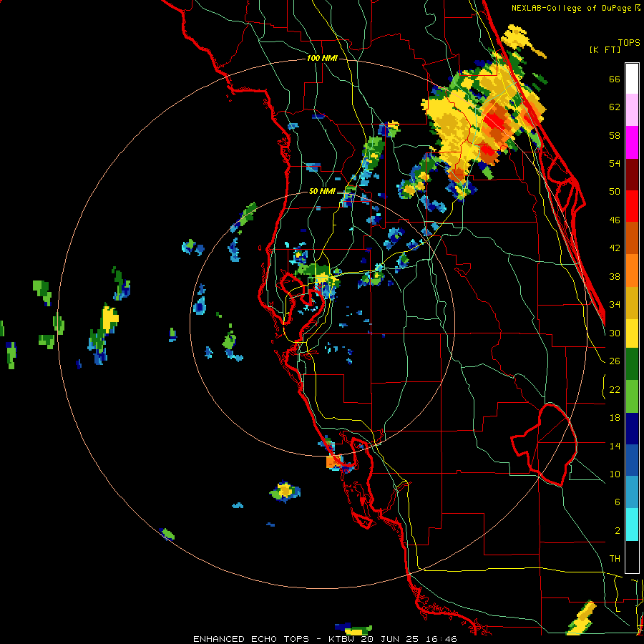
Task: Select the medium blue legend band
Action: pyautogui.click(x=632, y=460)
